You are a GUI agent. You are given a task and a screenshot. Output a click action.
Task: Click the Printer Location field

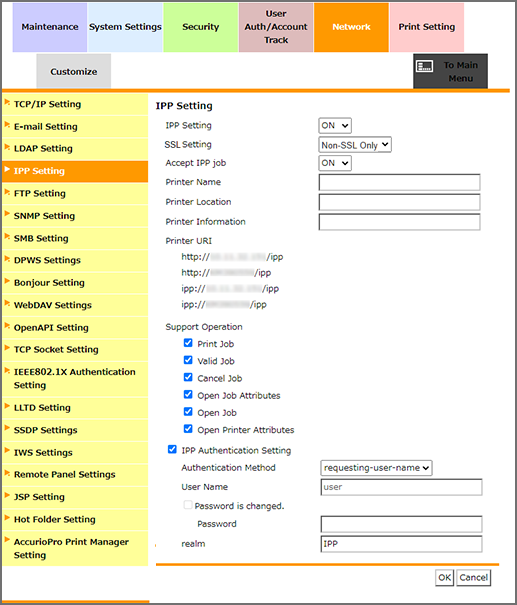[399, 202]
